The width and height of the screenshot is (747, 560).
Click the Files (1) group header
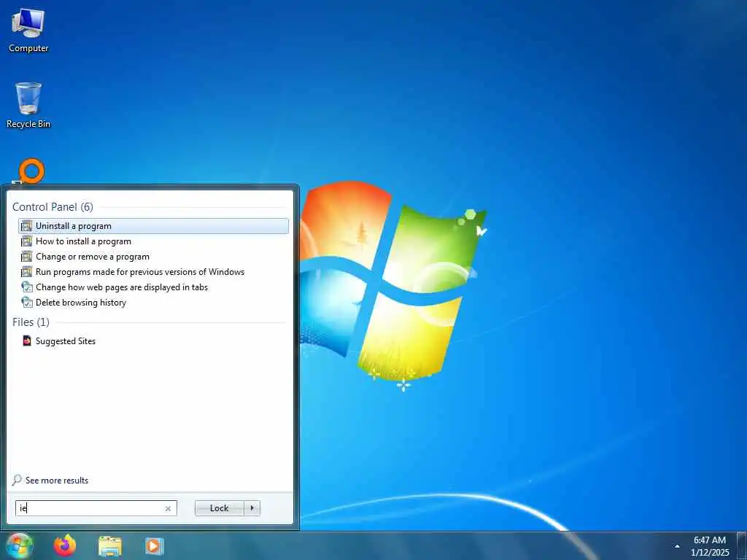point(31,322)
